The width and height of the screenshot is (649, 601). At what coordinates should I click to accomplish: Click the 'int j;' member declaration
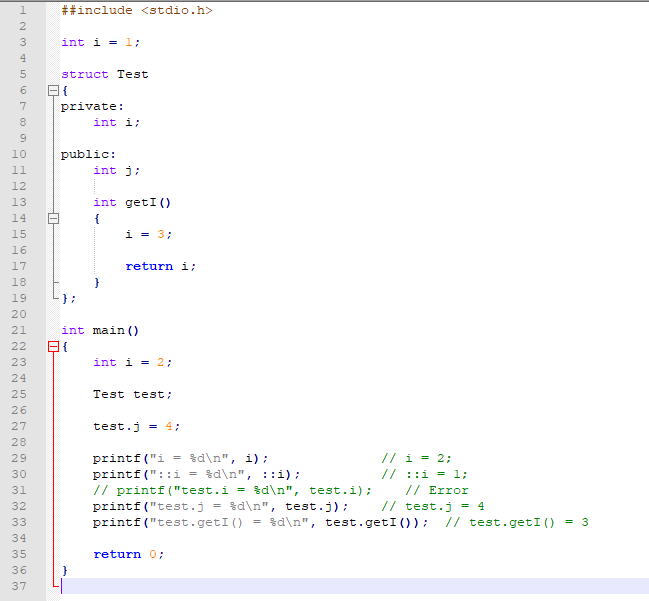point(117,171)
